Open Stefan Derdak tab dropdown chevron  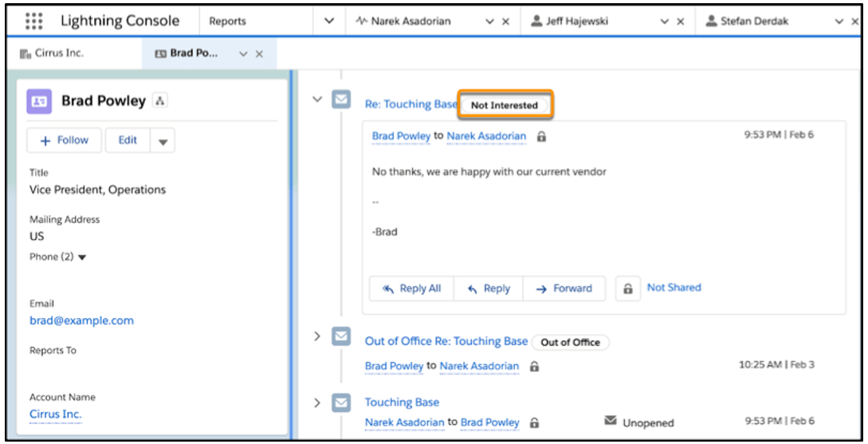coord(839,22)
